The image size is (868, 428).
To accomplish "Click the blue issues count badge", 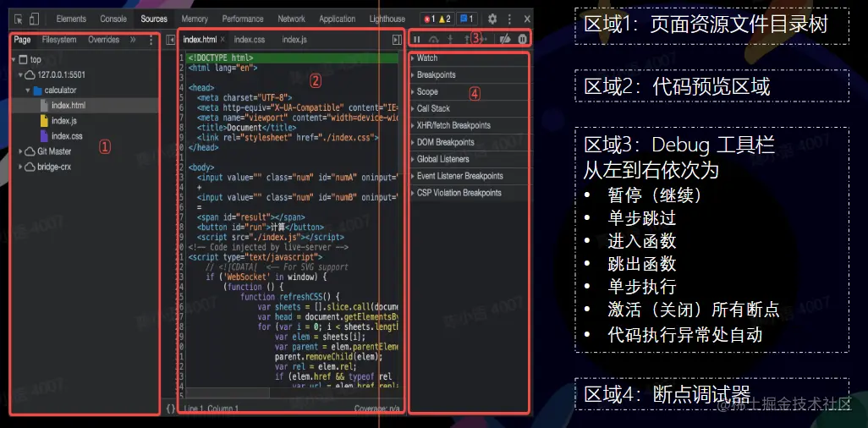I will tap(467, 19).
